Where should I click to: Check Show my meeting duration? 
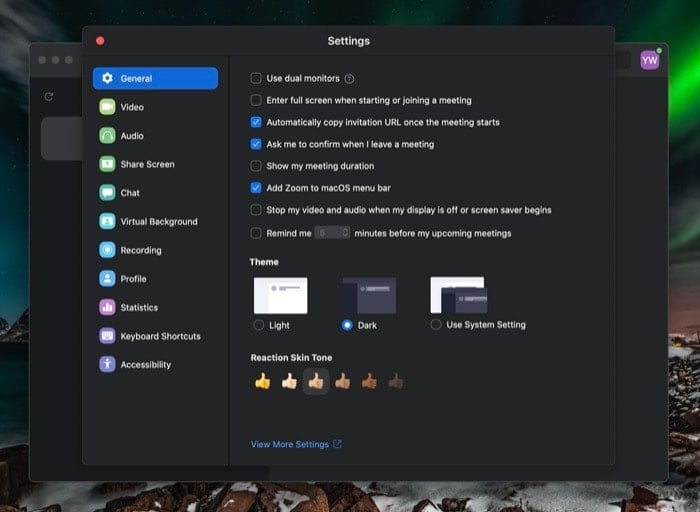[x=256, y=166]
